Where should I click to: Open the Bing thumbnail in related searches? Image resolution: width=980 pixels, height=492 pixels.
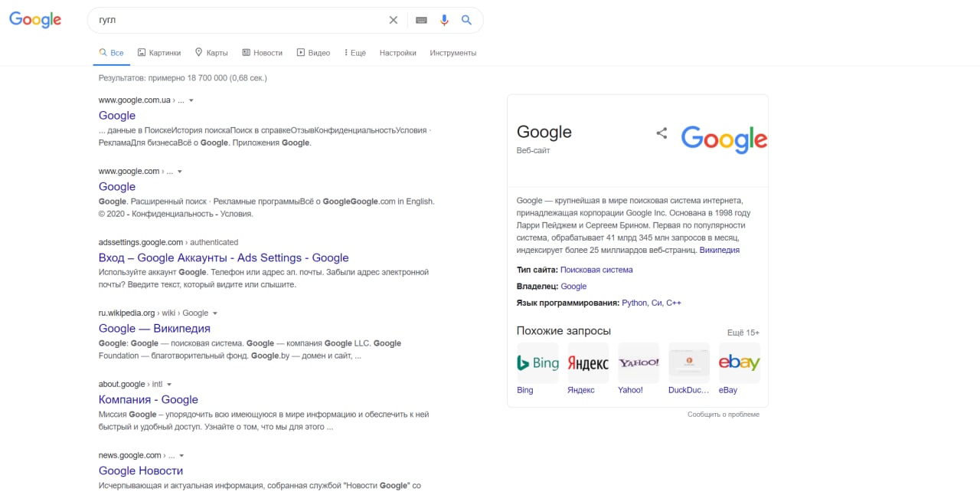537,362
